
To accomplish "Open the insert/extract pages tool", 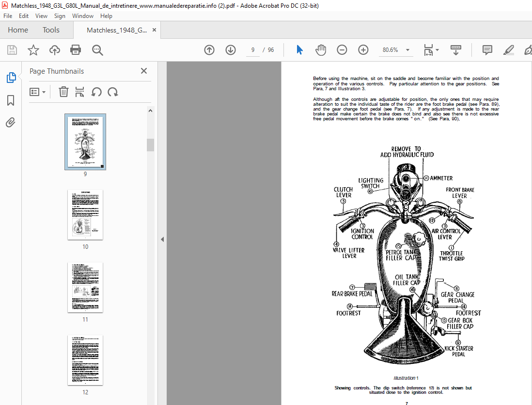I will point(80,92).
